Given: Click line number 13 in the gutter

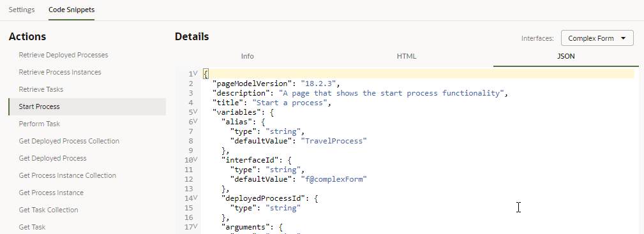Looking at the screenshot, I should (189, 189).
